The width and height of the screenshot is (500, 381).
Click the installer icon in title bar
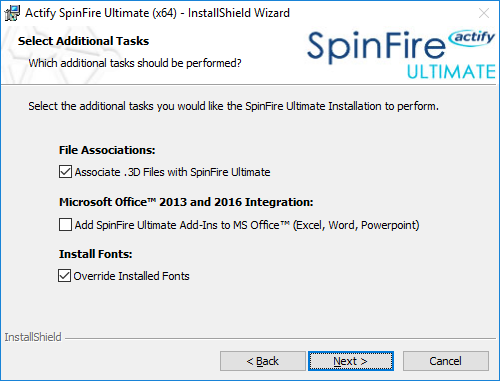[x=12, y=13]
